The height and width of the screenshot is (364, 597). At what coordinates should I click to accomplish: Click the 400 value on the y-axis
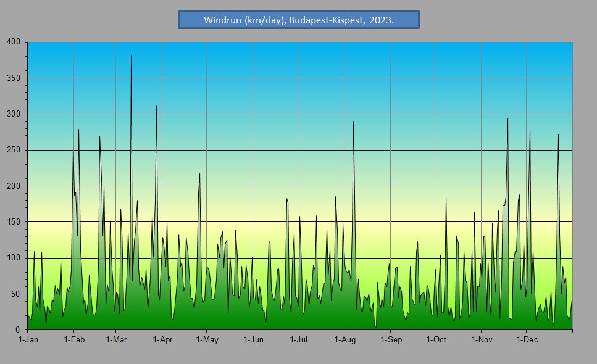click(x=14, y=42)
